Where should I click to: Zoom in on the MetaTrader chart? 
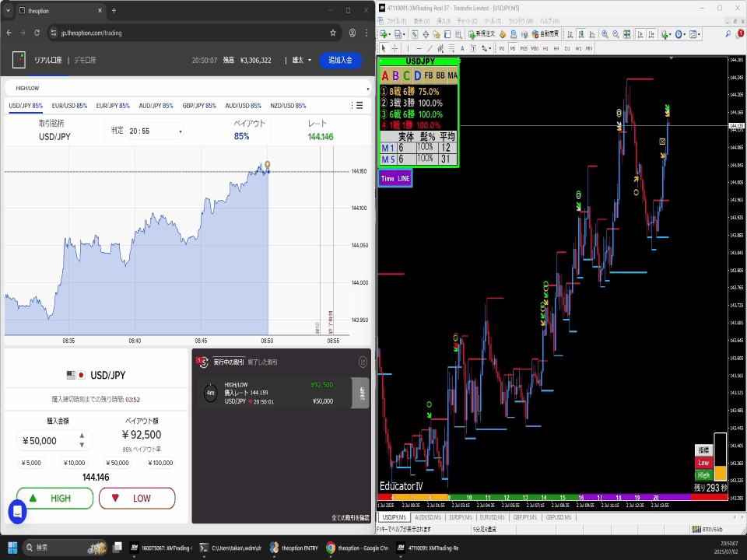[x=605, y=34]
